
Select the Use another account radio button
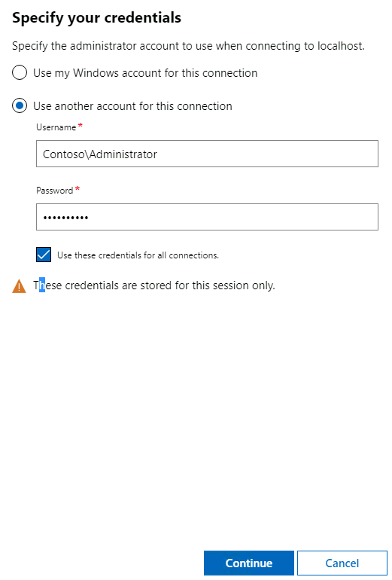[20, 105]
